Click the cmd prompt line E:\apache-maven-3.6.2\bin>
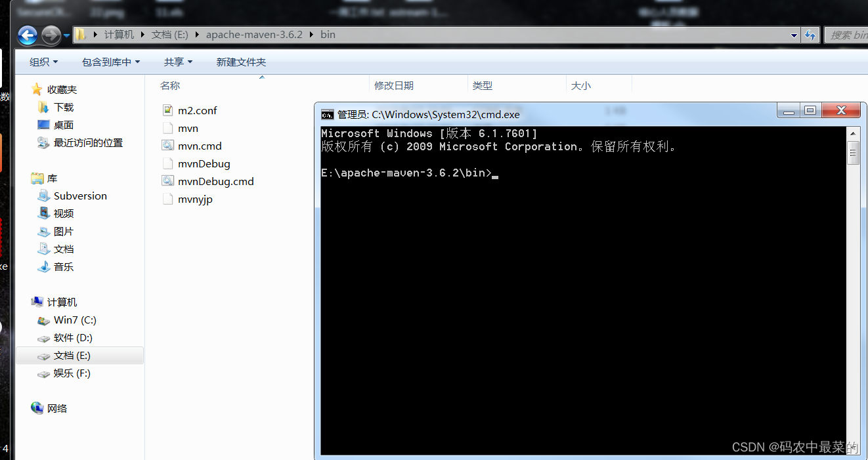The image size is (868, 460). pos(406,173)
